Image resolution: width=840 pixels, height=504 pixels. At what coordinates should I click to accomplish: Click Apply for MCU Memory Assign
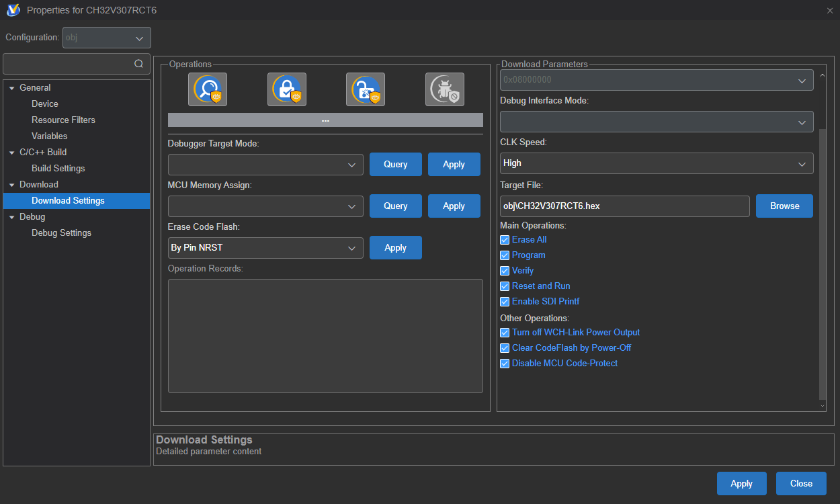[454, 206]
